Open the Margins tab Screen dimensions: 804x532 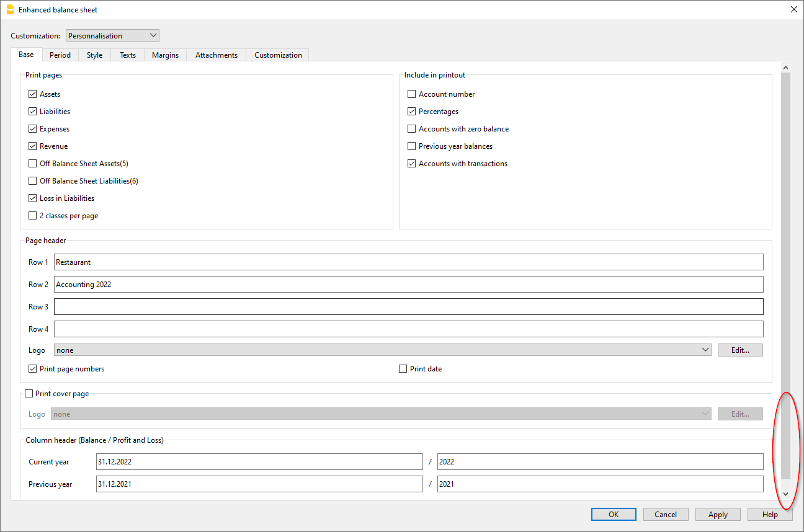[x=165, y=55]
